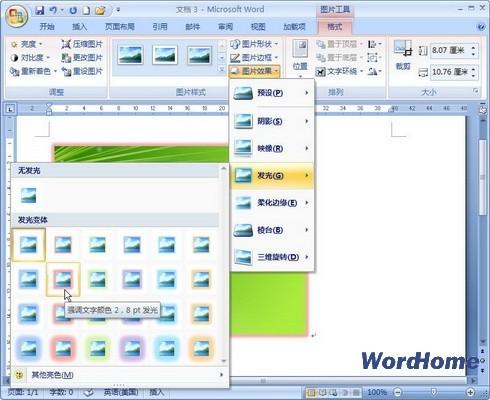Click 重设图片 (Reset Picture)

pyautogui.click(x=82, y=71)
